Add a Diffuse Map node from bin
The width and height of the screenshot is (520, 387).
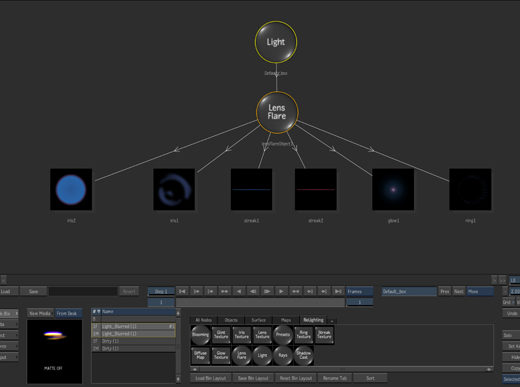click(x=200, y=355)
